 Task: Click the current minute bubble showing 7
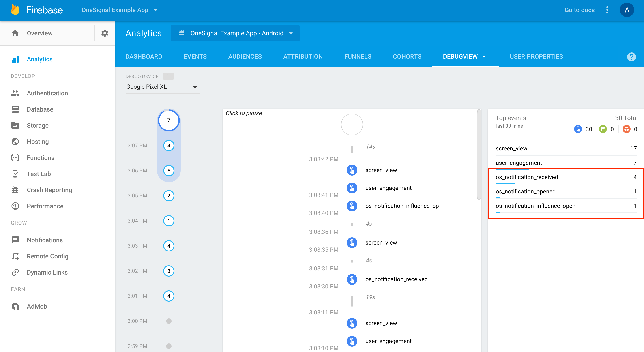pyautogui.click(x=169, y=120)
